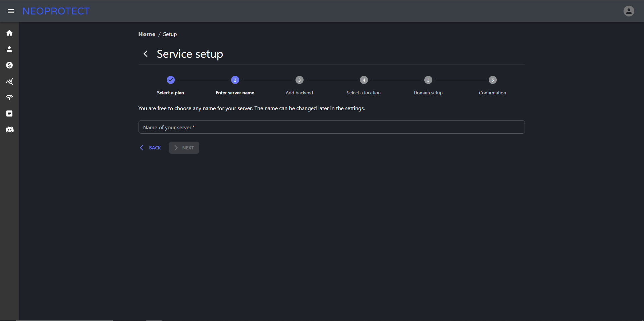Open the profile sidebar person icon
Image resolution: width=644 pixels, height=321 pixels.
(x=9, y=49)
